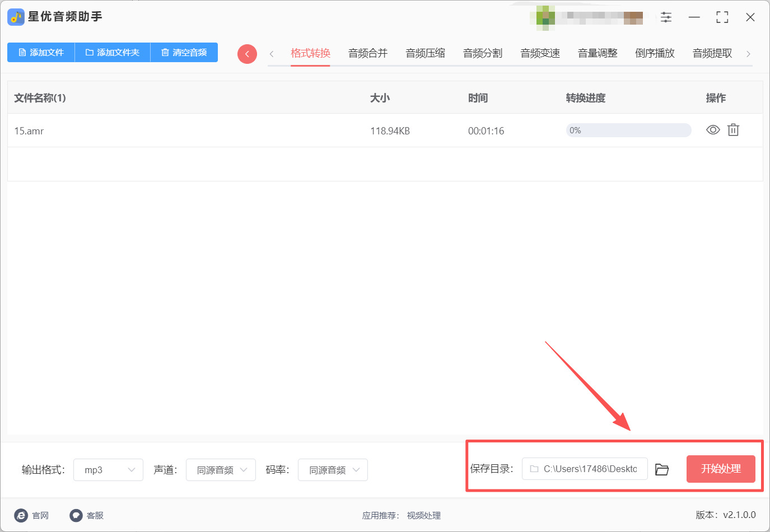
Task: Switch to the 格式转换 tab
Action: [x=310, y=53]
